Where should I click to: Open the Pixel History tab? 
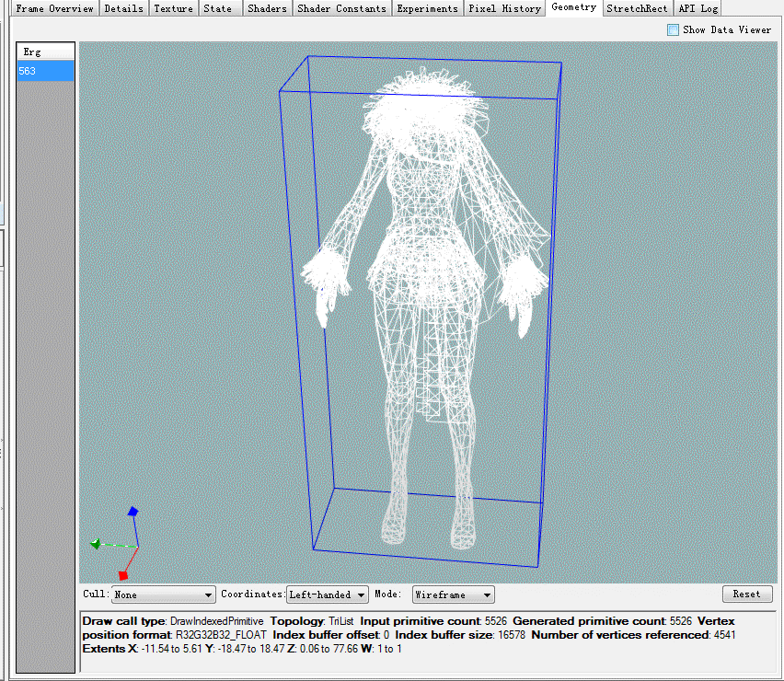tap(504, 8)
